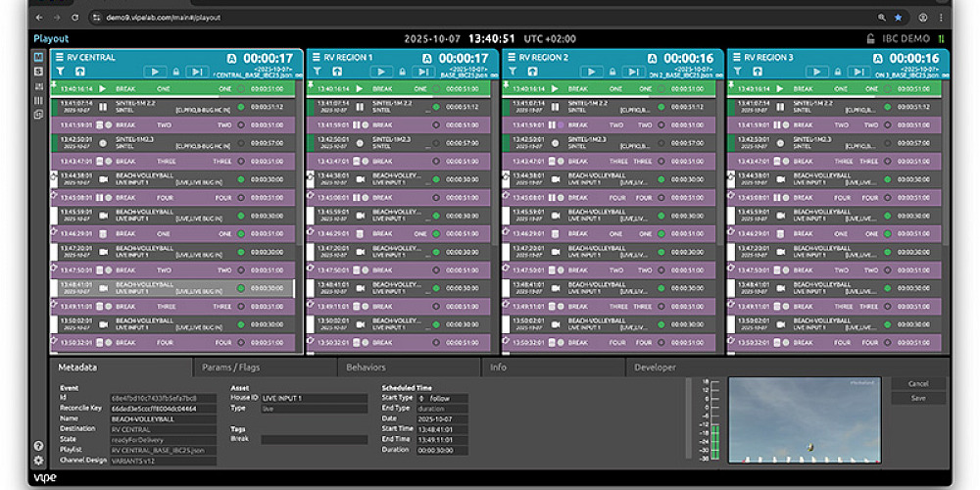980x490 pixels.
Task: Toggle the lock in RV CENTRAL header
Action: click(176, 72)
